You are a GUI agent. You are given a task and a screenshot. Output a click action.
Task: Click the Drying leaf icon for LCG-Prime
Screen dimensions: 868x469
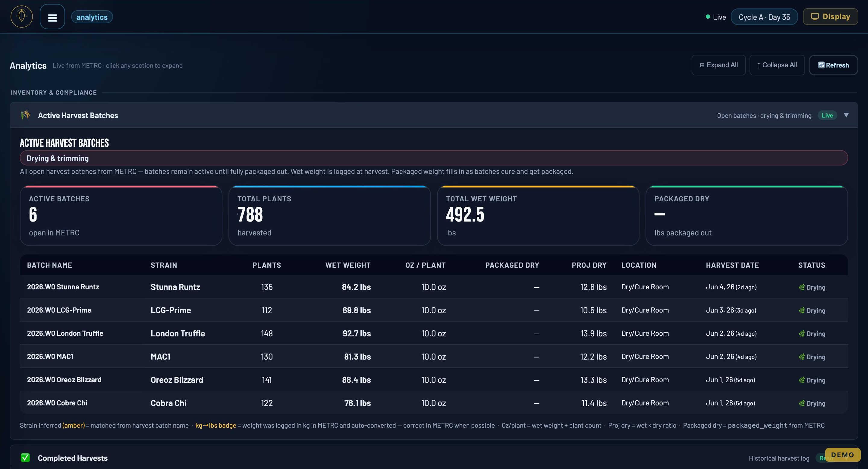801,310
